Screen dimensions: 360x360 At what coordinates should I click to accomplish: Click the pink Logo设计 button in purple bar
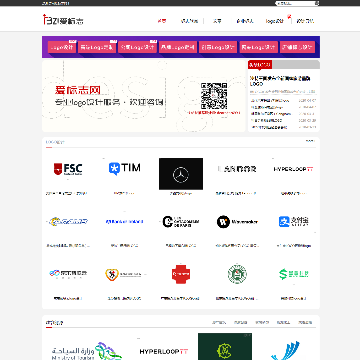[x=62, y=47]
